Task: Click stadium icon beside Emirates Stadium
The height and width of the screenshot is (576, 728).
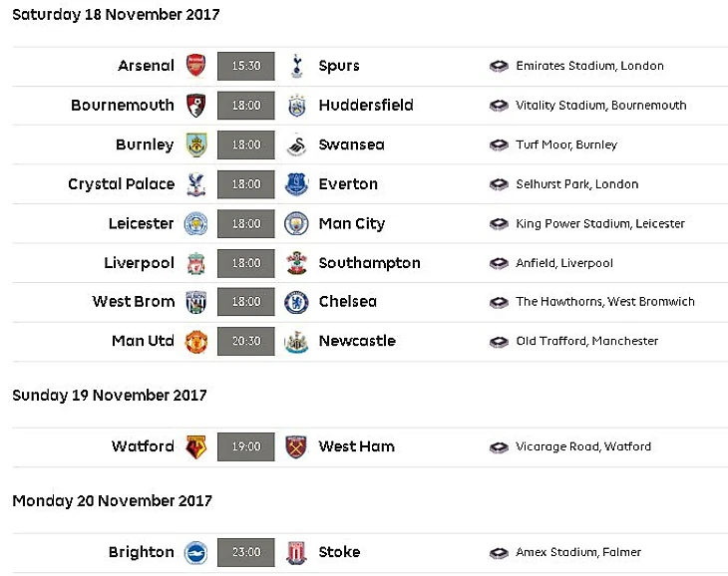Action: point(499,67)
